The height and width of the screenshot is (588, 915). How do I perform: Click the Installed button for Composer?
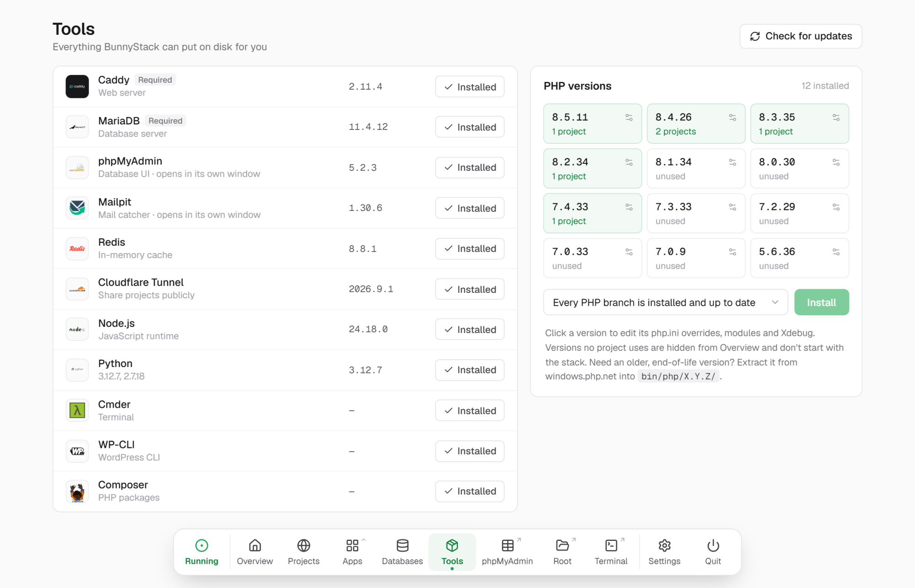(x=470, y=491)
